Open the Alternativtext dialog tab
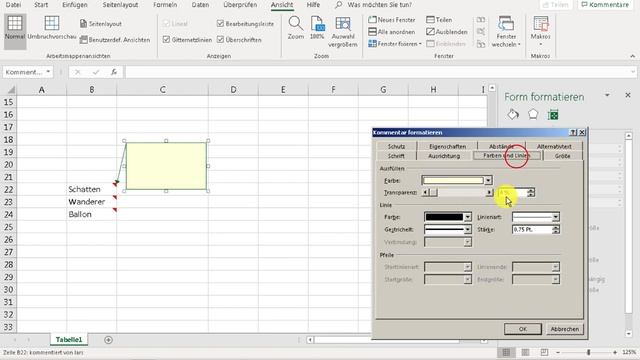640x360 pixels. [554, 146]
